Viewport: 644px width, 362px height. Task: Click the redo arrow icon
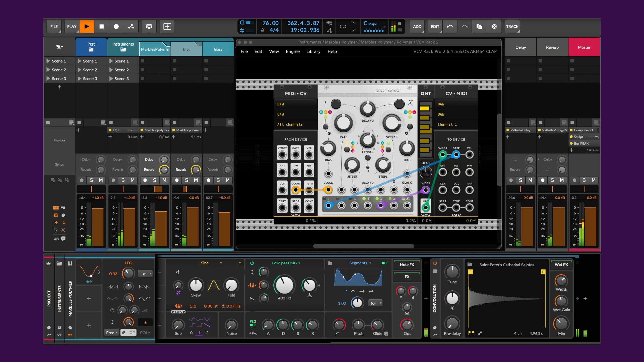(x=464, y=26)
